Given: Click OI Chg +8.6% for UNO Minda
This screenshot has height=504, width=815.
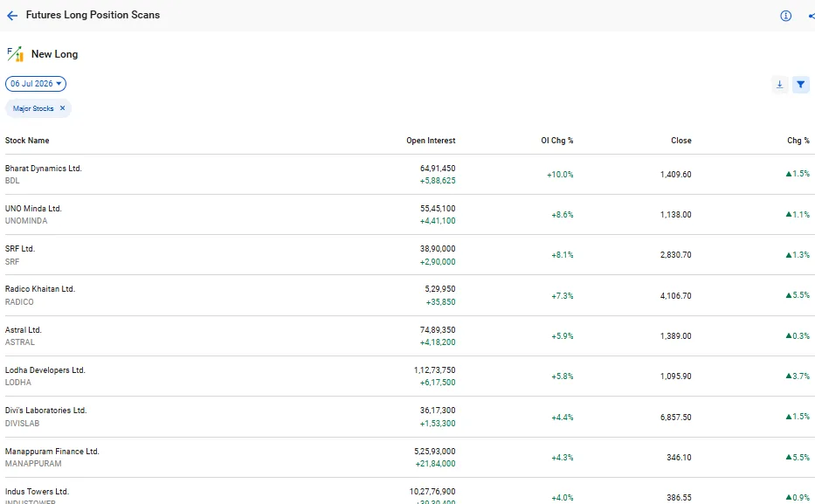Looking at the screenshot, I should point(563,215).
